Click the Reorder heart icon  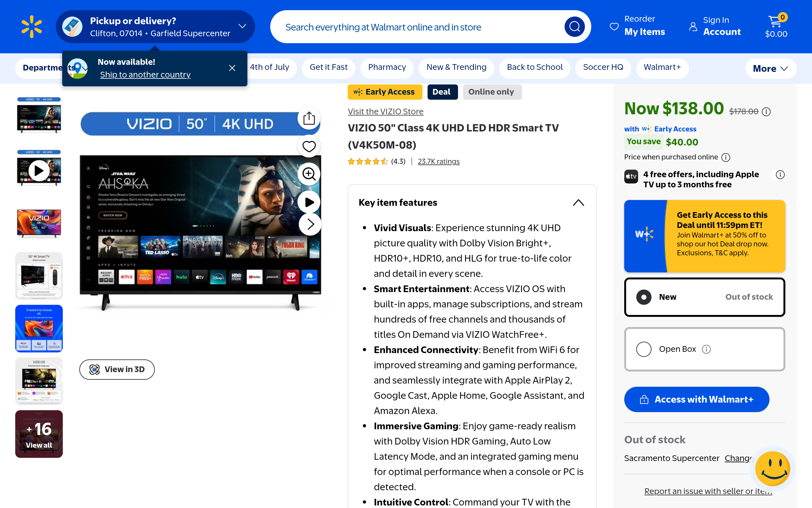click(614, 27)
